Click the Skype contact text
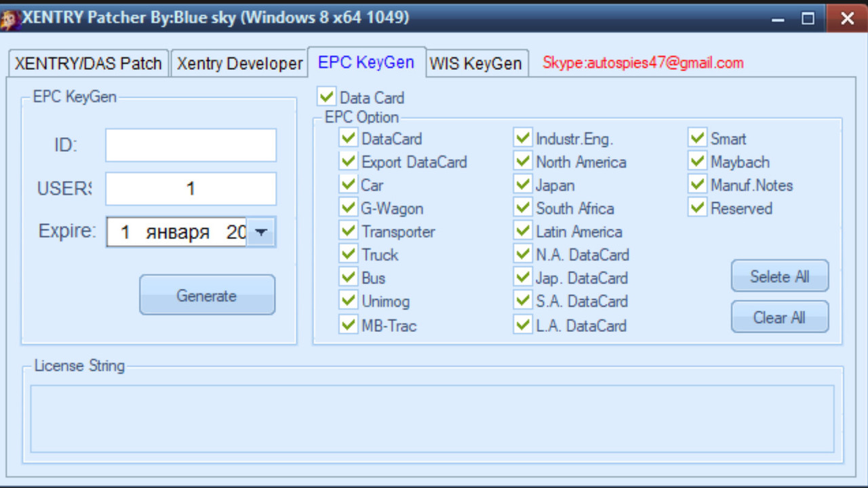868x488 pixels. point(643,63)
